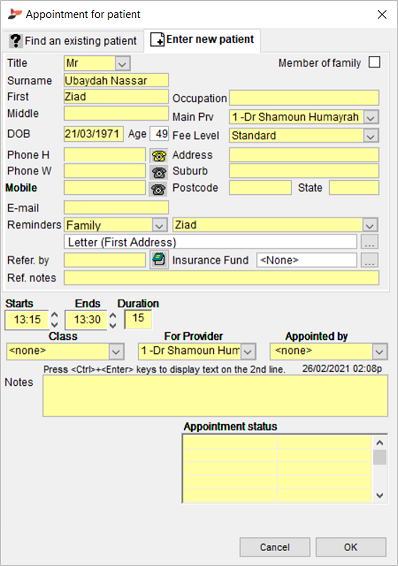
Task: Click the Mobile number input field
Action: click(x=105, y=188)
